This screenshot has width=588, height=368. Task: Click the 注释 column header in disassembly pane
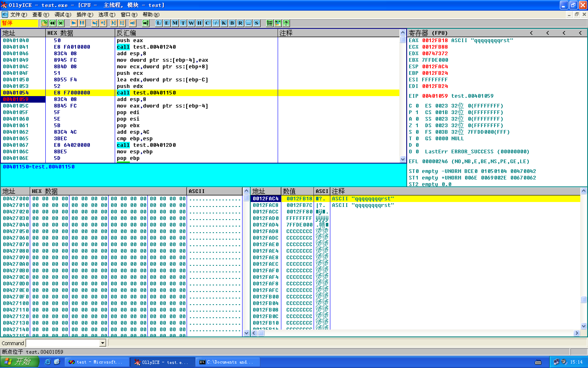(x=339, y=33)
